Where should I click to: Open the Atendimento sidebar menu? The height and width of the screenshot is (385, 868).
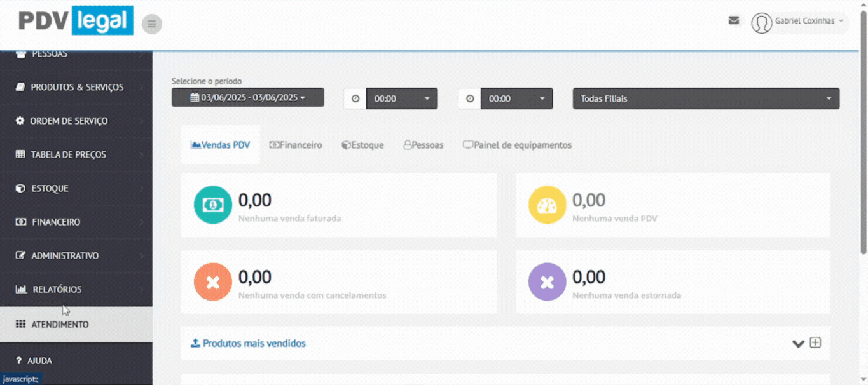60,324
